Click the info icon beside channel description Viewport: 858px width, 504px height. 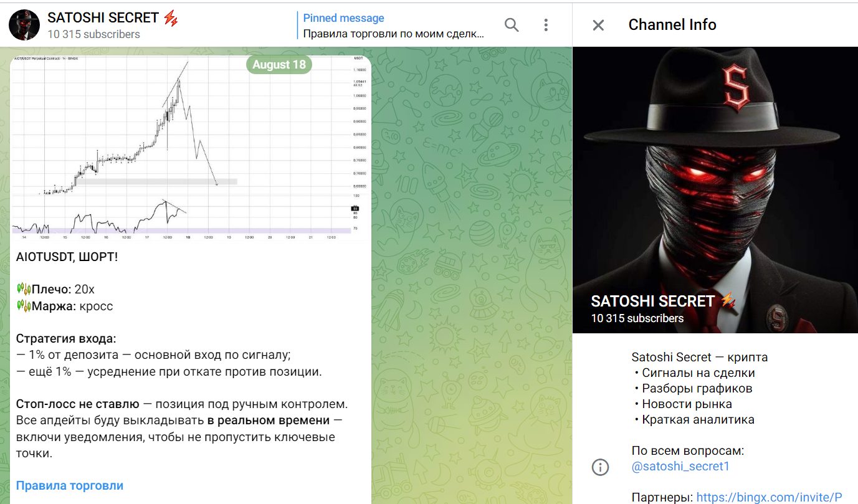tap(599, 467)
